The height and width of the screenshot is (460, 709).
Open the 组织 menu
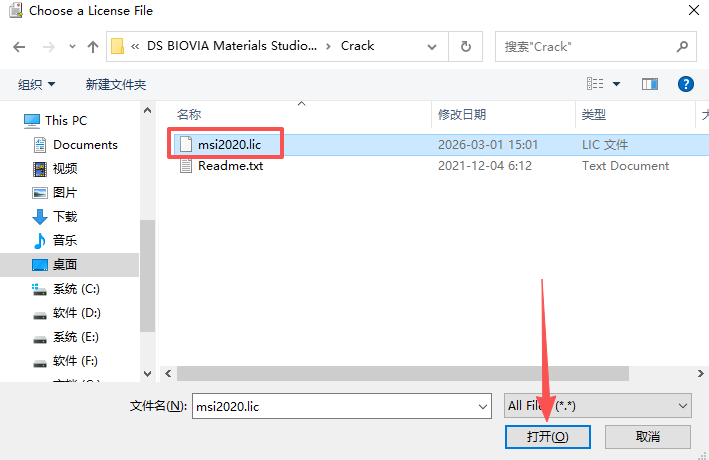pyautogui.click(x=36, y=85)
